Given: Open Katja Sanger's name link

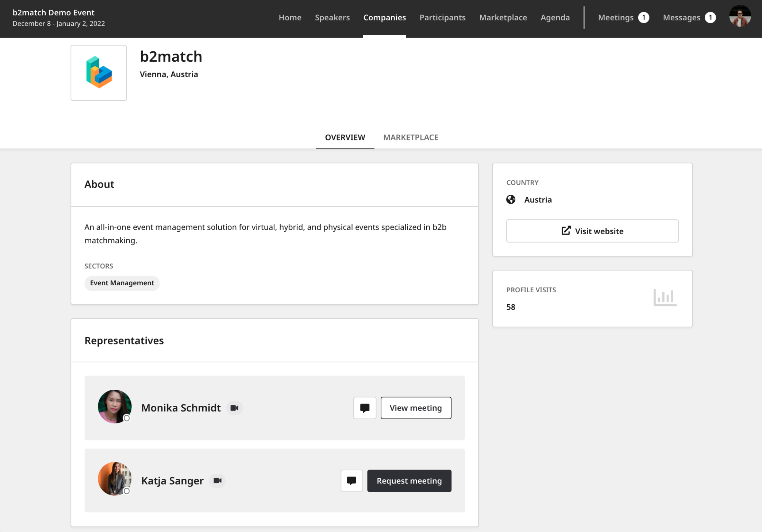Looking at the screenshot, I should tap(172, 481).
